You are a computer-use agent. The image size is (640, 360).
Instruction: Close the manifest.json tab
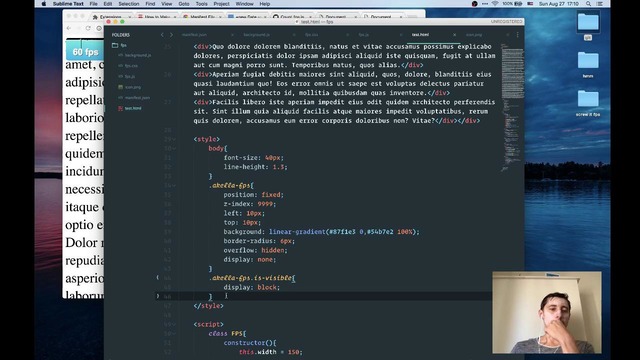click(x=232, y=35)
